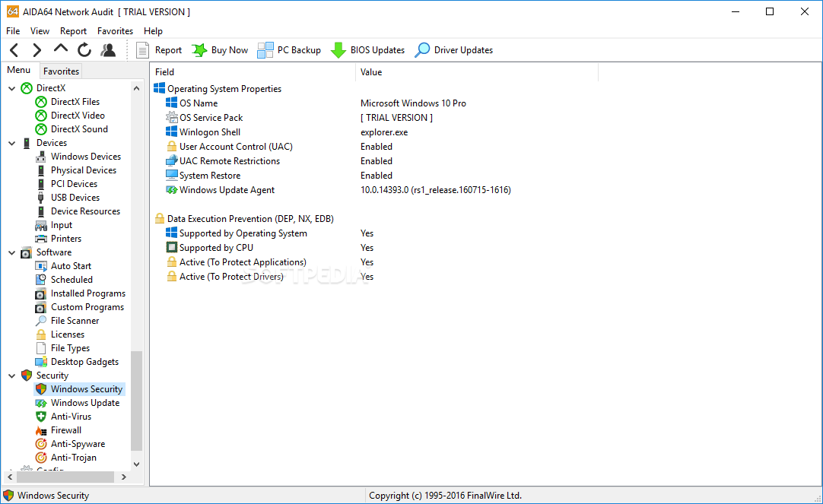Select Desktop Gadgets in the tree
Viewport: 823px width, 504px height.
77,361
